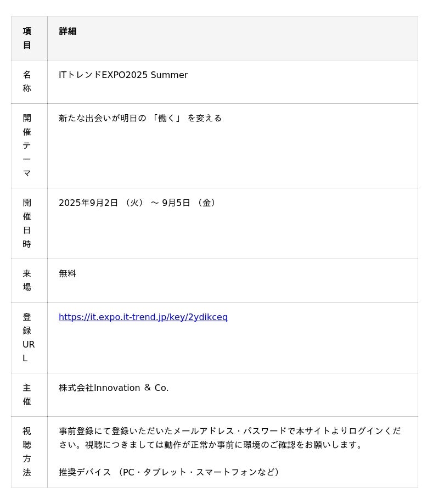Click the 推奨デバイス line
This screenshot has width=439, height=504.
click(x=170, y=473)
